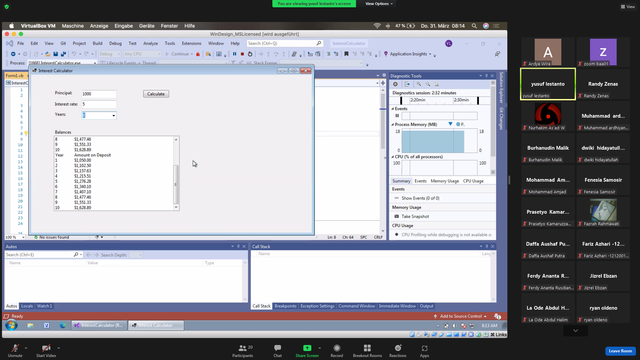Click the Diagnostic Tools vertical scrollbar
Image resolution: width=640 pixels, height=360 pixels.
point(493,127)
